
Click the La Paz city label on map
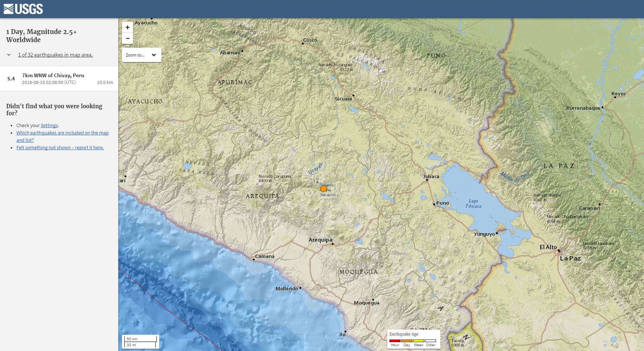click(x=570, y=258)
